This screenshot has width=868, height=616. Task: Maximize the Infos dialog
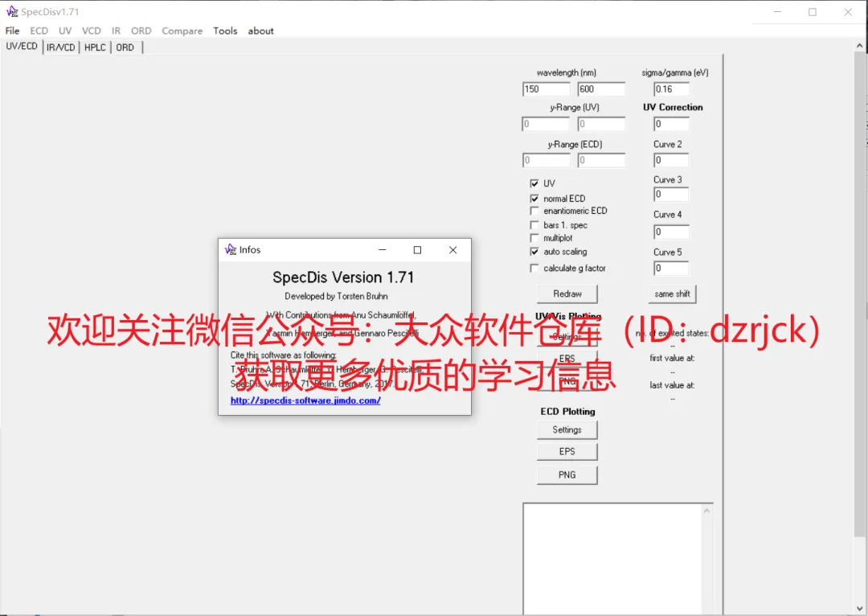[417, 250]
